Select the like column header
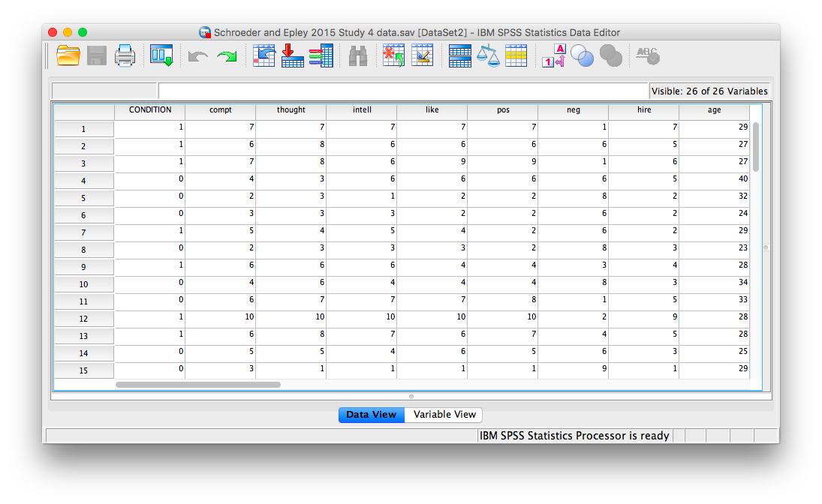Viewport: 822px width, 504px height. 432,110
